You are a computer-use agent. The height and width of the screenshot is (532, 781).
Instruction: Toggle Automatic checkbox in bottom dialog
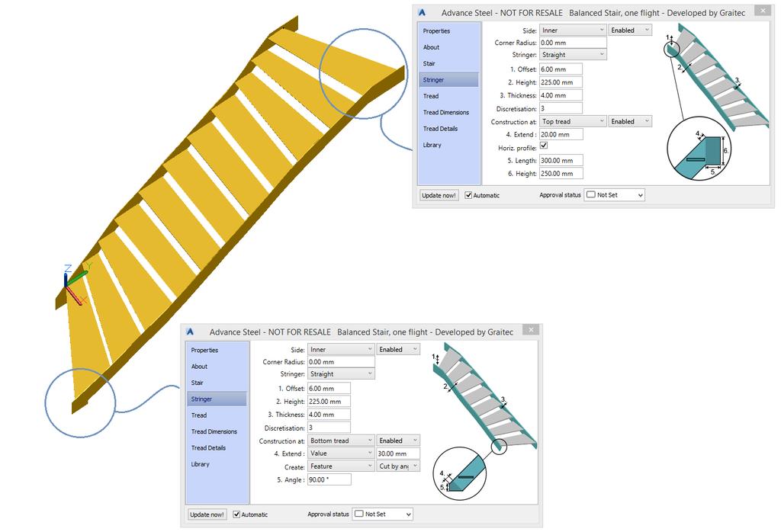click(236, 514)
